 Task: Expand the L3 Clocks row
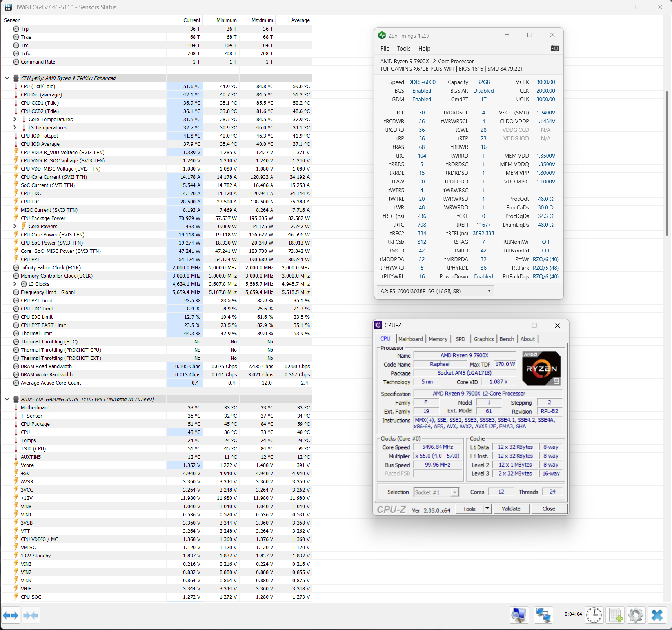point(15,284)
